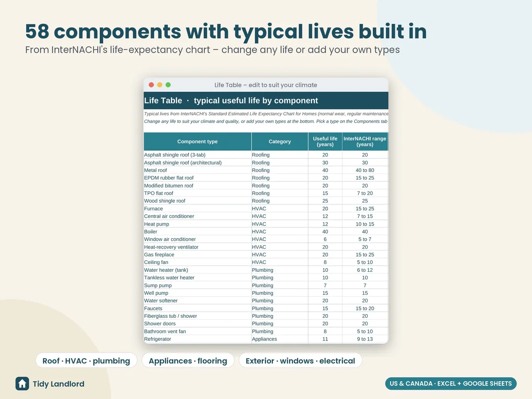The height and width of the screenshot is (399, 532).
Task: Select the "Asphalt shingle roof (3-tab)" cell
Action: pos(198,155)
